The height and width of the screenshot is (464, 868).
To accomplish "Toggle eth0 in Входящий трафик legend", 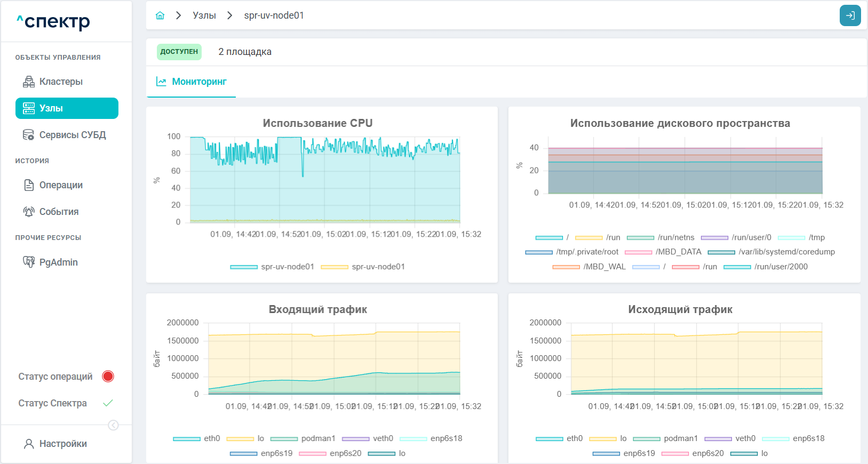I will [x=196, y=438].
